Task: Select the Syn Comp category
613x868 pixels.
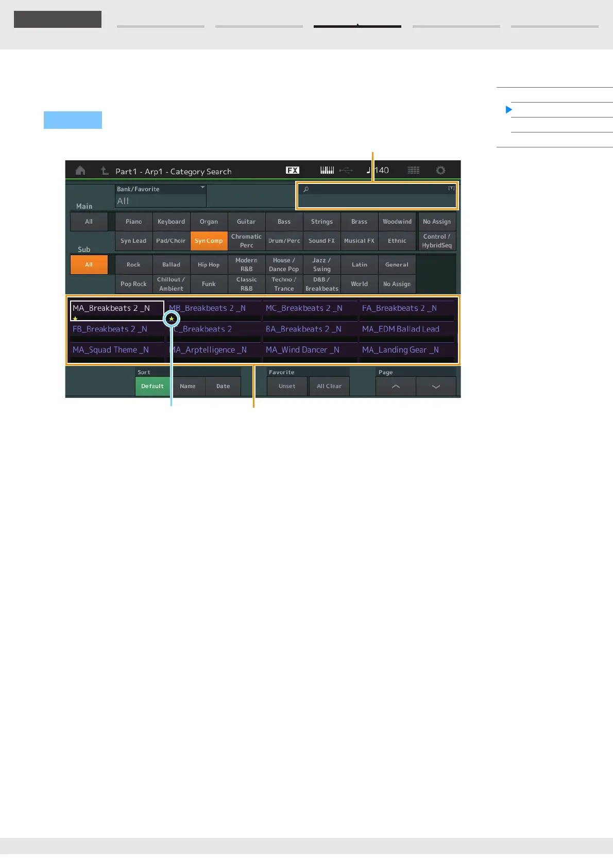Action: pos(209,241)
